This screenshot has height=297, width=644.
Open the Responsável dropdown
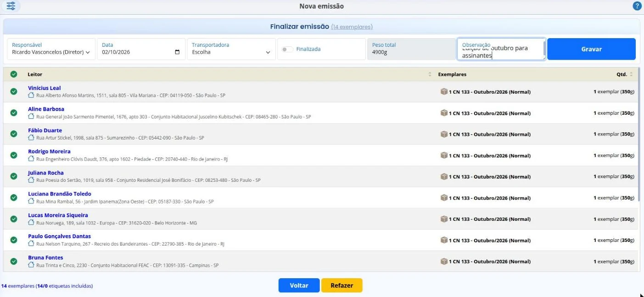click(x=51, y=49)
